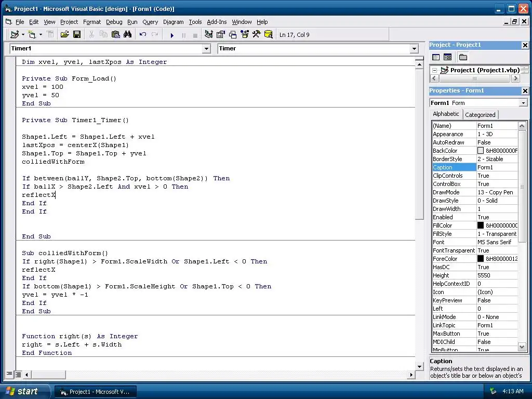Open the Debug menu
532x399 pixels.
pyautogui.click(x=114, y=22)
